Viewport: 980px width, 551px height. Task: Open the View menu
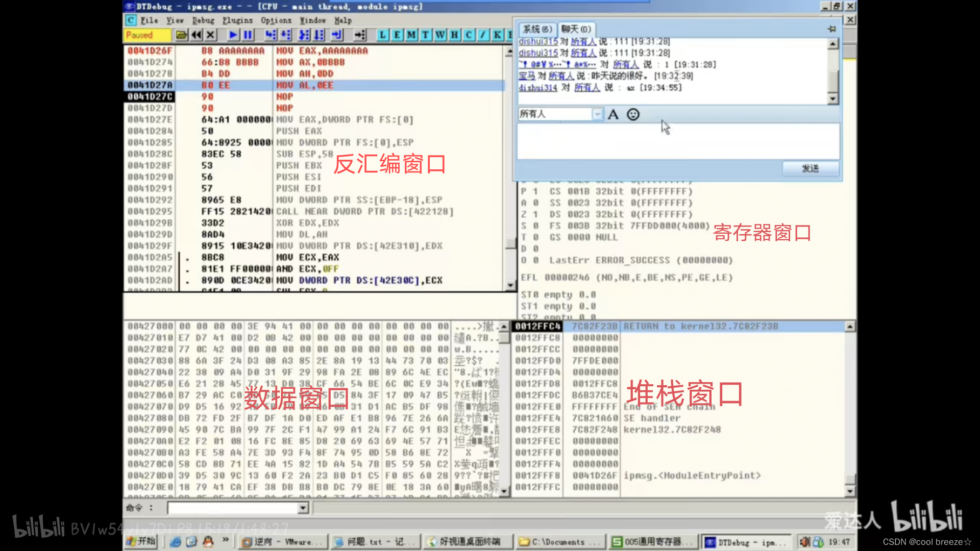(x=175, y=20)
